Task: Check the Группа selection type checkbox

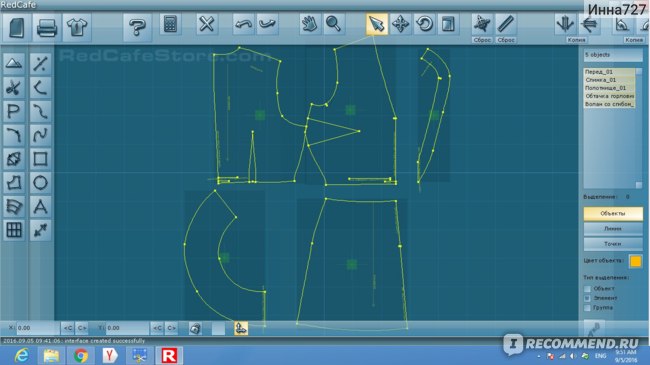Action: [x=587, y=308]
